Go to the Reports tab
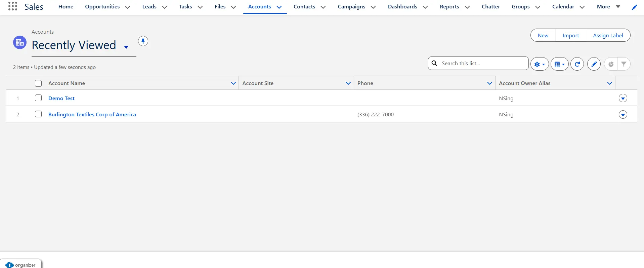This screenshot has height=268, width=644. click(x=449, y=7)
